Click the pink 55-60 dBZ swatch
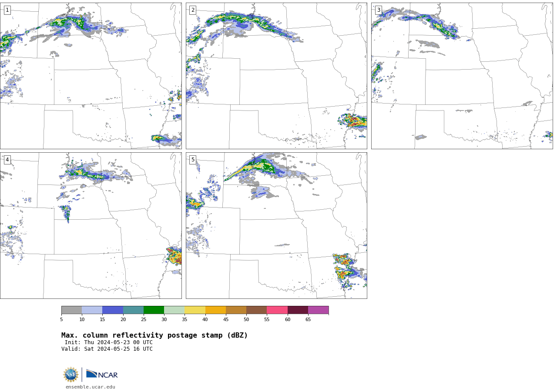The image size is (557, 392). pyautogui.click(x=277, y=310)
